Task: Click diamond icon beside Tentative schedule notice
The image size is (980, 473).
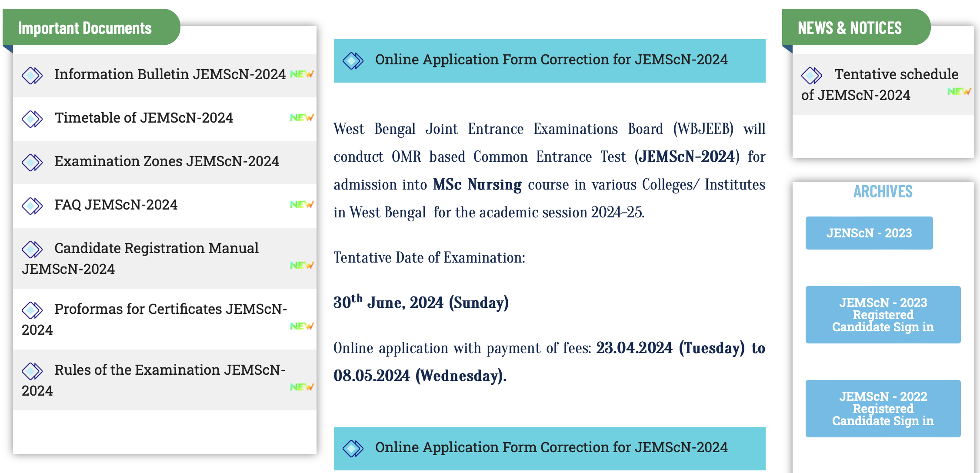Action: [812, 76]
